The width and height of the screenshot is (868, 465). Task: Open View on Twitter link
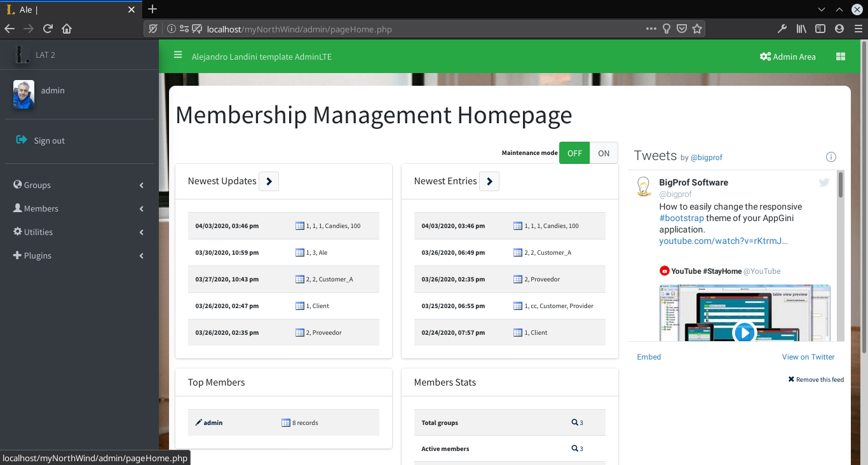click(x=808, y=357)
